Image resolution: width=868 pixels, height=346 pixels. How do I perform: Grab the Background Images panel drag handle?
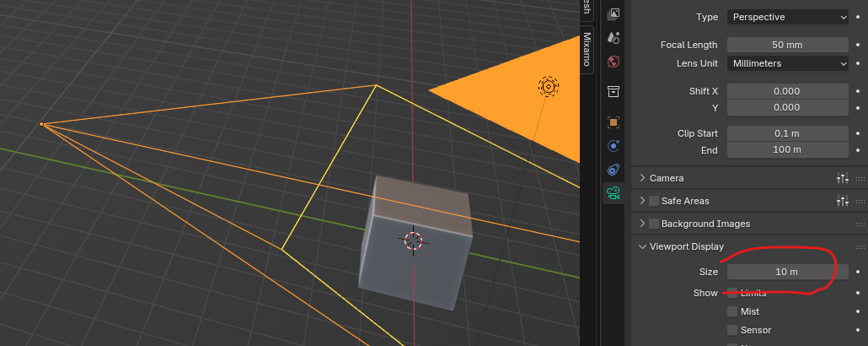pos(860,224)
